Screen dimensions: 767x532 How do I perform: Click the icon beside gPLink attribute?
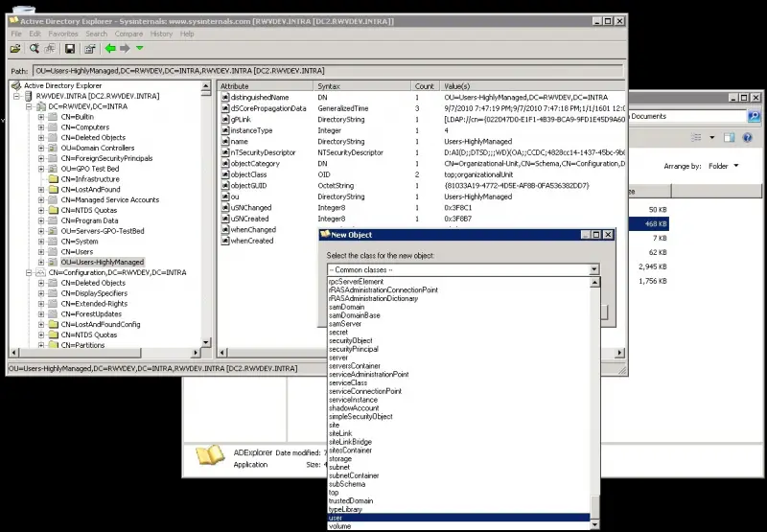(x=225, y=119)
